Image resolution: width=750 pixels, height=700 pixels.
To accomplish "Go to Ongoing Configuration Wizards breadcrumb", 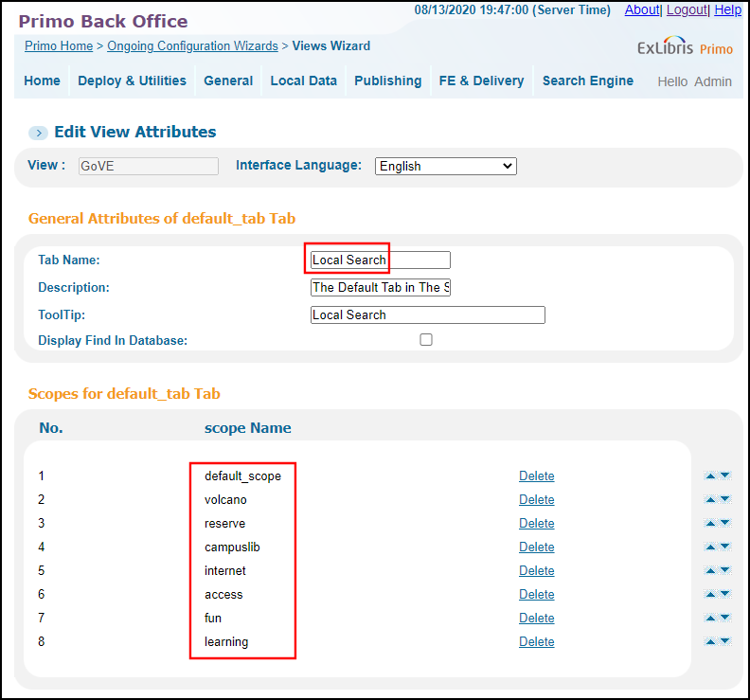I will 192,45.
